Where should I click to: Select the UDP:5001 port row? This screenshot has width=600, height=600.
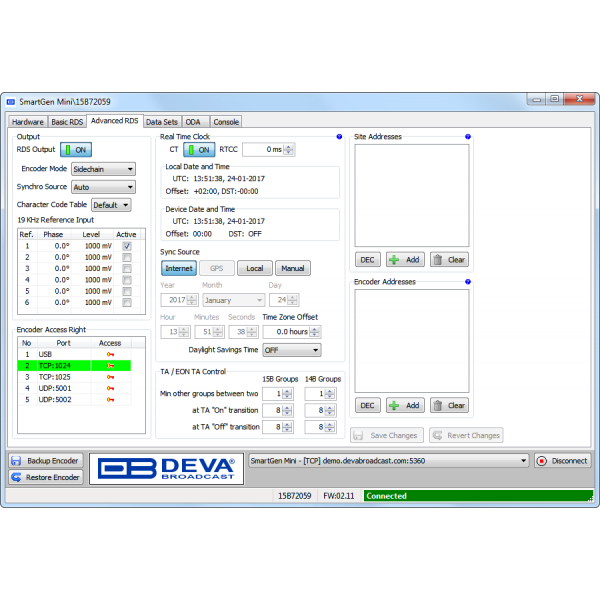coord(74,388)
